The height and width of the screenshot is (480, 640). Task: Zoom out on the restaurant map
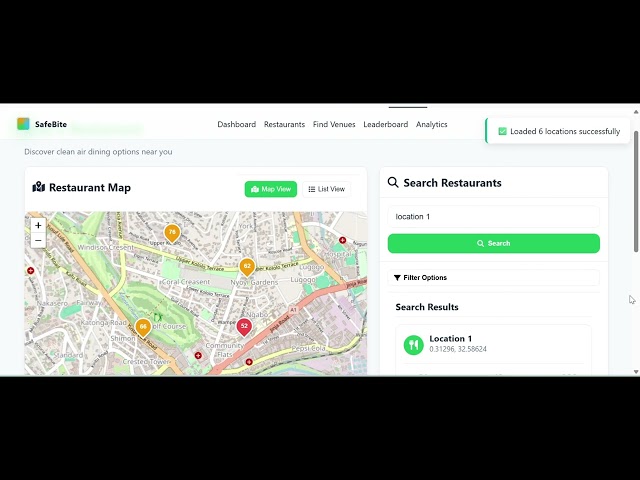(38, 240)
